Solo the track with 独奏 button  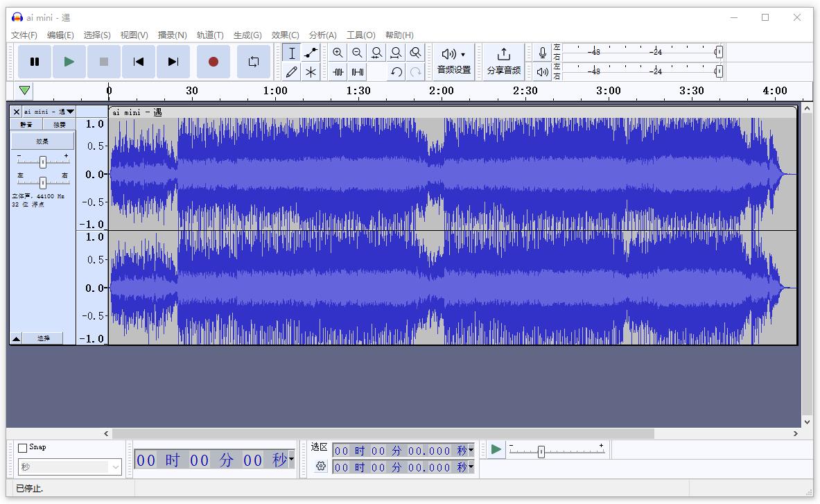click(59, 124)
